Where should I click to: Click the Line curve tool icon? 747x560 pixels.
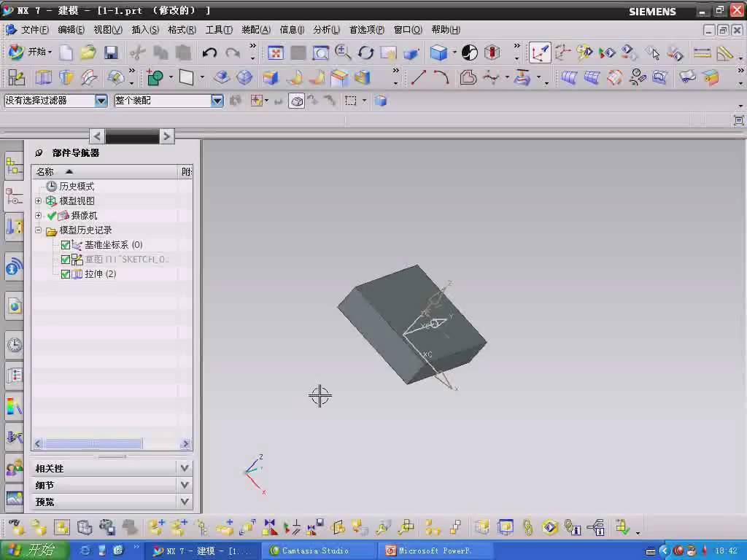[x=418, y=77]
